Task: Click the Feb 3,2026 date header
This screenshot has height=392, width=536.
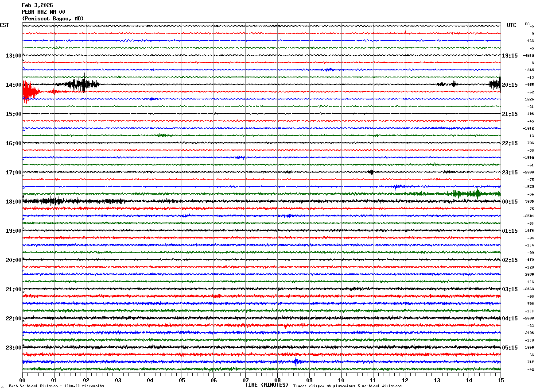Action: coord(37,5)
